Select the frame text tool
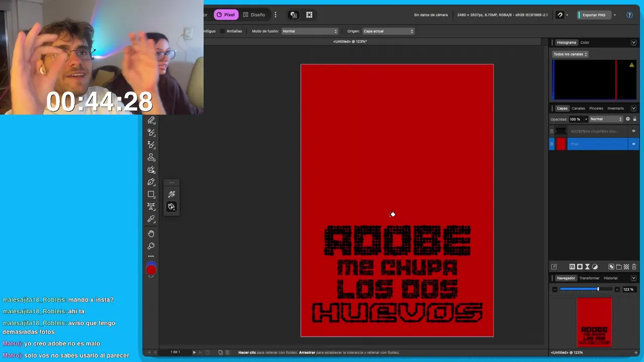The height and width of the screenshot is (362, 644). click(x=151, y=207)
